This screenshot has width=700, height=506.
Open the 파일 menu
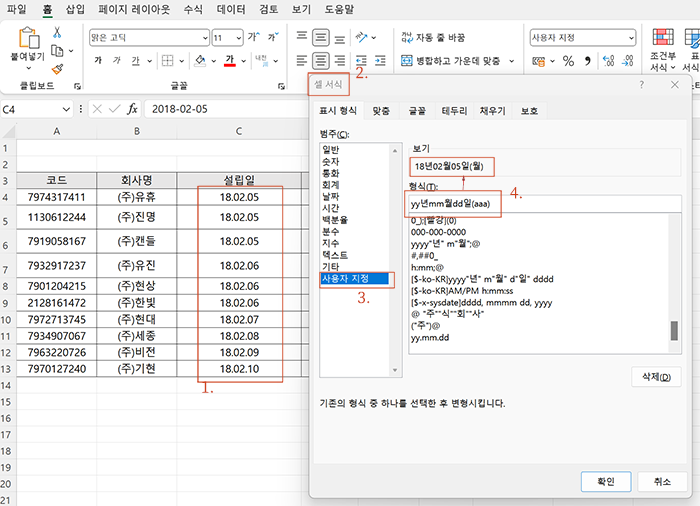[17, 9]
